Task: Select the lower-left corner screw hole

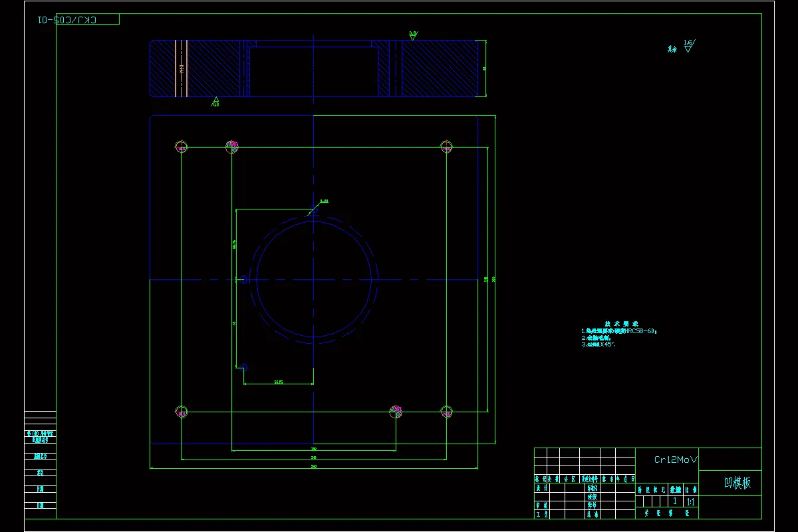Action: [x=181, y=412]
